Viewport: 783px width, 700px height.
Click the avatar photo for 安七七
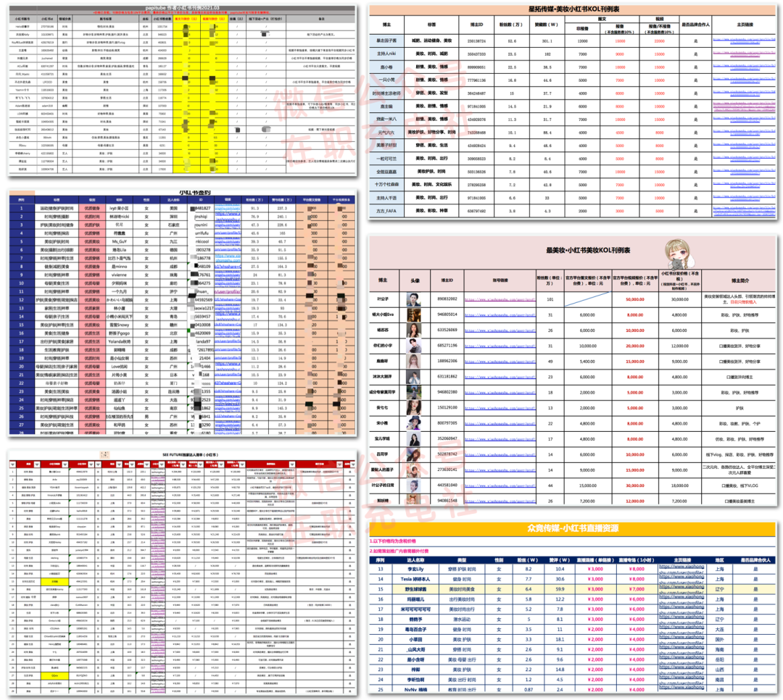[413, 408]
